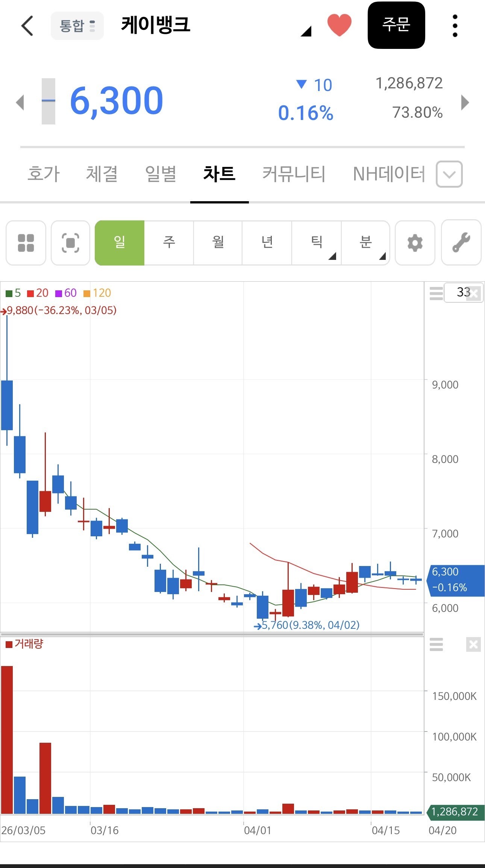Tap the 04/01 date axis label
The width and height of the screenshot is (485, 868).
[x=258, y=830]
